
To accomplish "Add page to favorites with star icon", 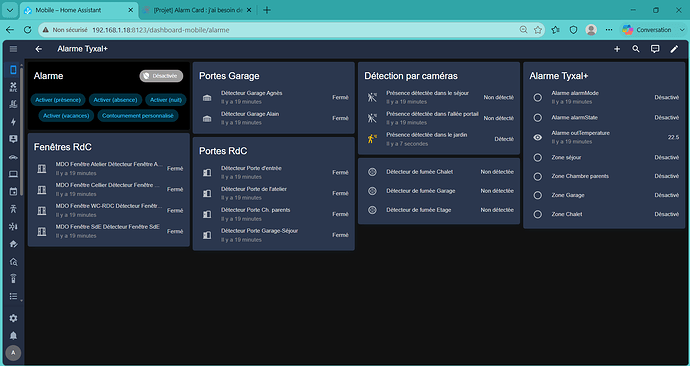I will pos(538,30).
